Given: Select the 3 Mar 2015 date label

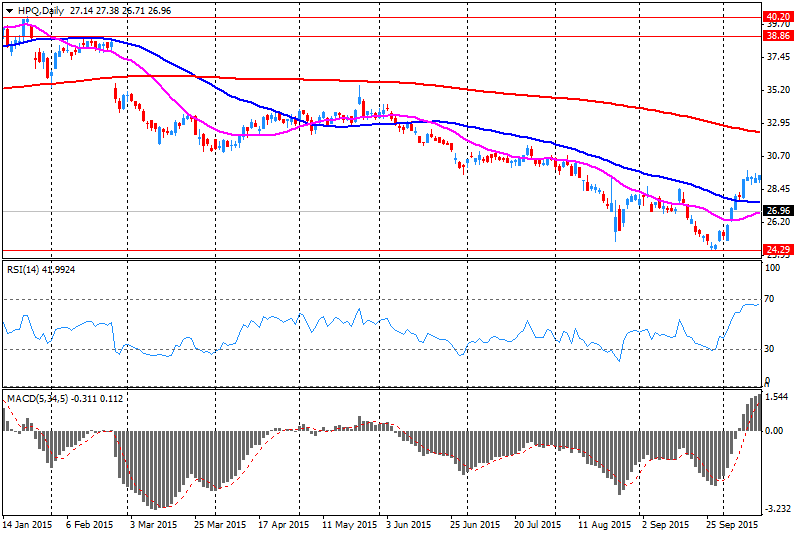Looking at the screenshot, I should pos(154,525).
